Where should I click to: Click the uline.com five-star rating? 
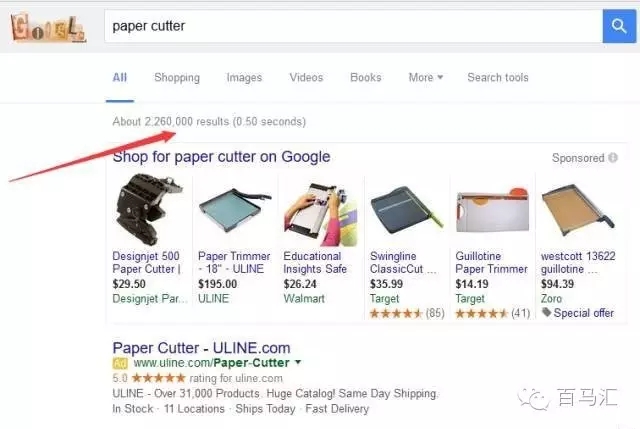coord(158,378)
